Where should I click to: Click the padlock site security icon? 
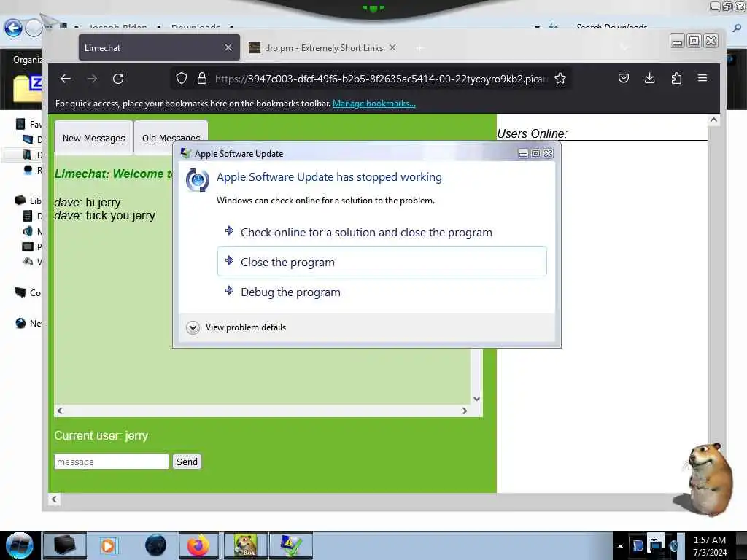tap(202, 79)
